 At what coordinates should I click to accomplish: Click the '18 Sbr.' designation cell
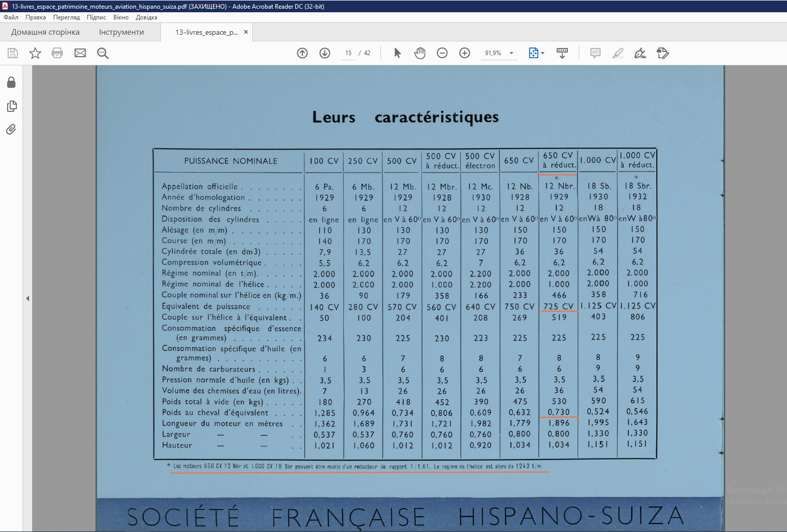(x=638, y=186)
